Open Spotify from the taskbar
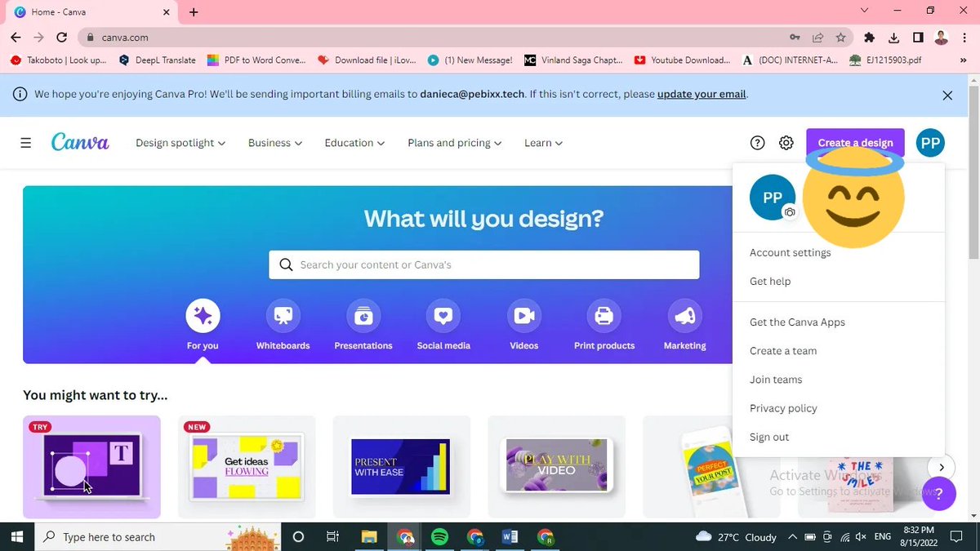980x551 pixels. pyautogui.click(x=439, y=536)
